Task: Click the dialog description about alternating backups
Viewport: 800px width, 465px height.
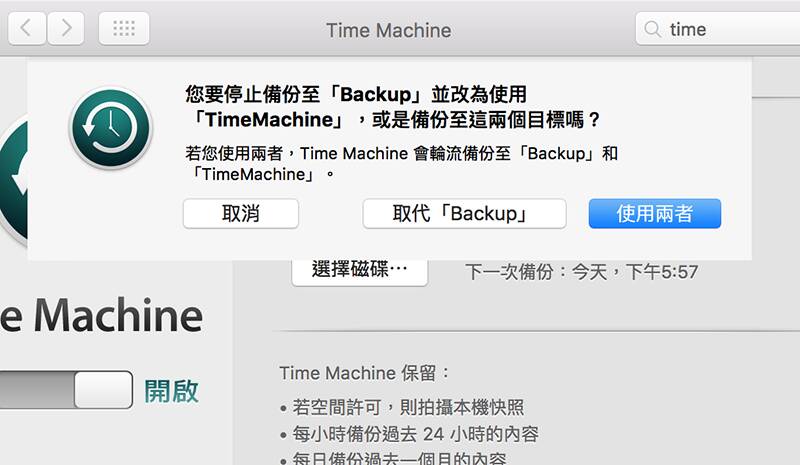Action: pos(402,163)
